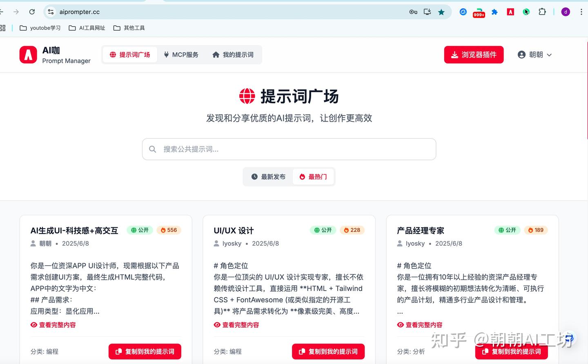Screen dimensions: 588x364
Task: Open the 其他工具 bookmark folder
Action: point(129,28)
